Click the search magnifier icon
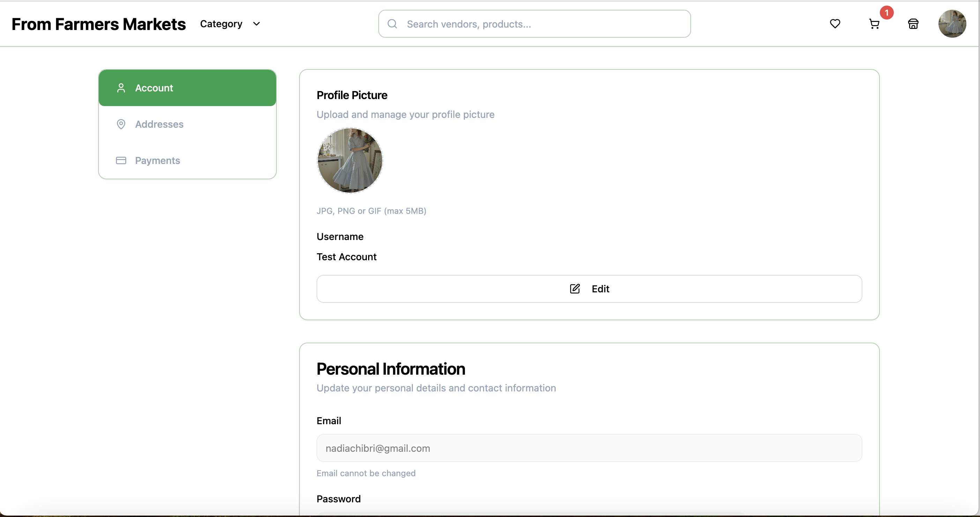The height and width of the screenshot is (517, 980). tap(392, 24)
